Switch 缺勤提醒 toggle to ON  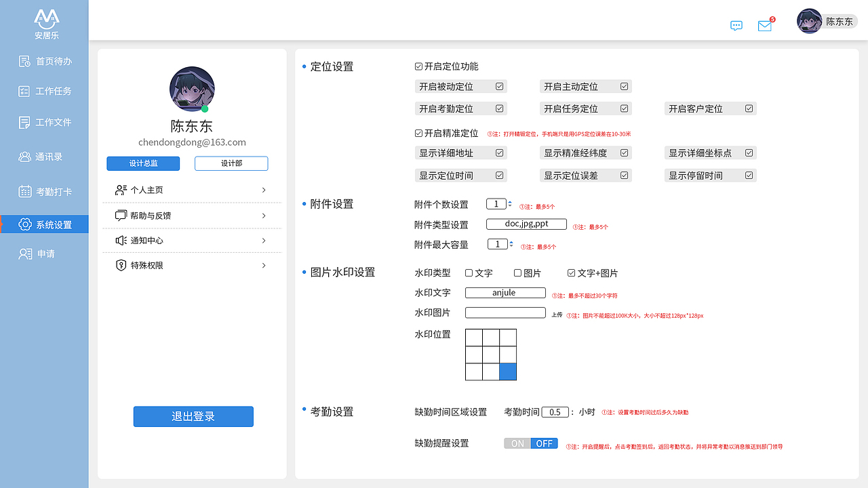[x=517, y=444]
